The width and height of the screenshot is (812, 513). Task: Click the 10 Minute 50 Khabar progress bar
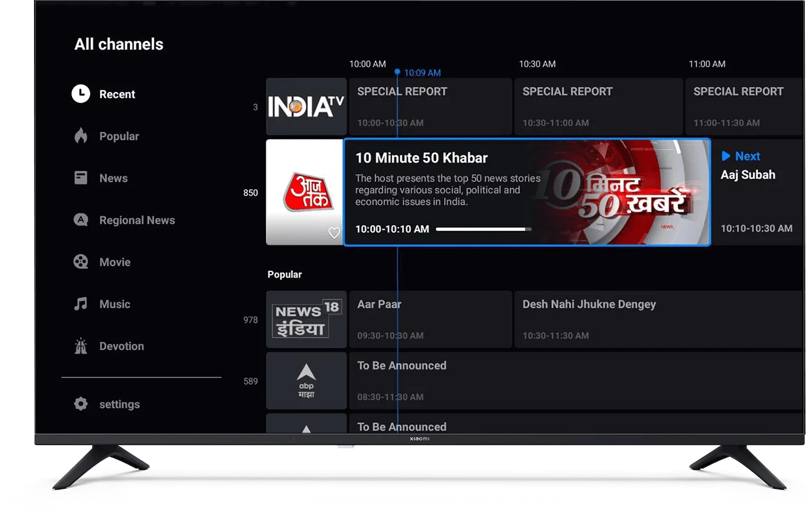point(483,229)
